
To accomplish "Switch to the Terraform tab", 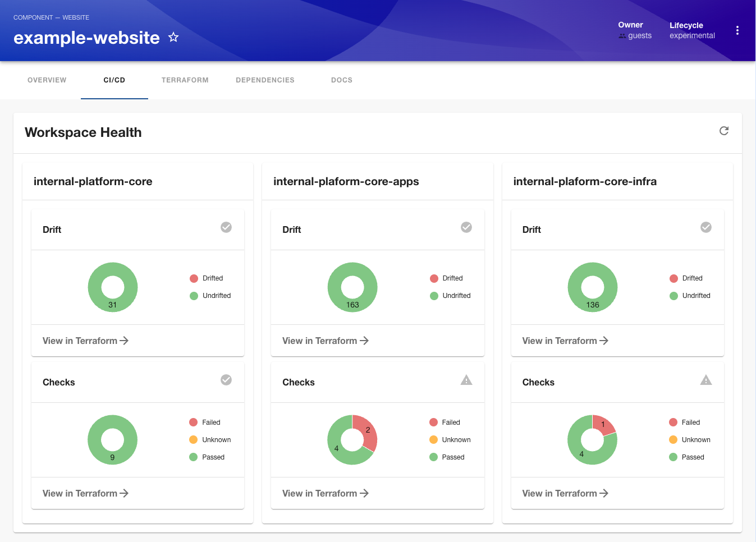I will [185, 80].
